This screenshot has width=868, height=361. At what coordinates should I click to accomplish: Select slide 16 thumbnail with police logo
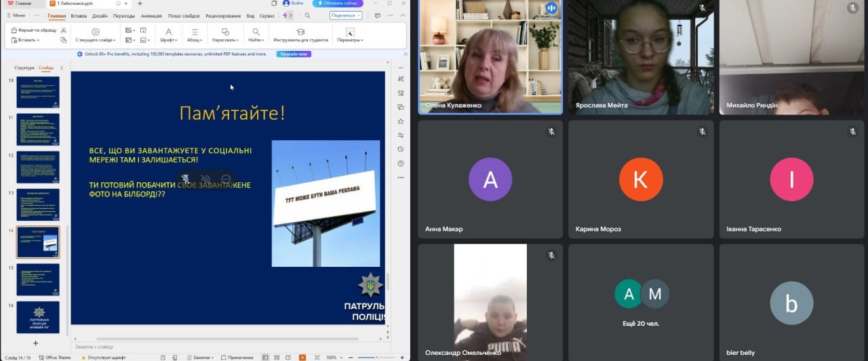38,316
